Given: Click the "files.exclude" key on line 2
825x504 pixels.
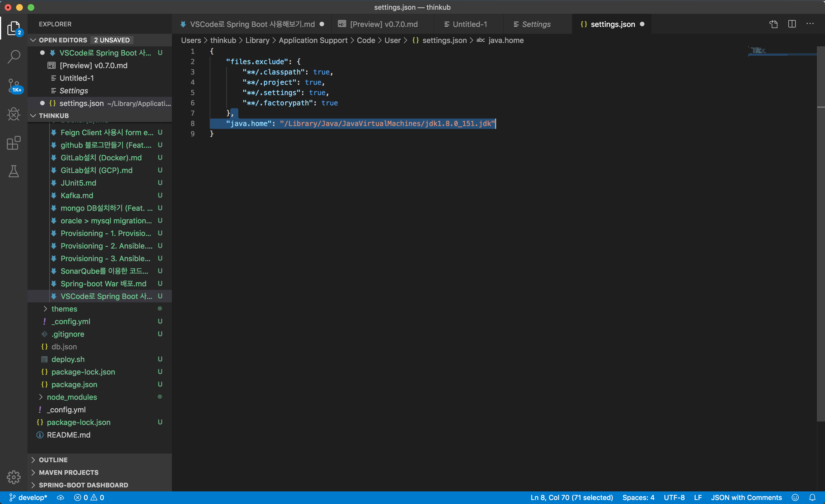Looking at the screenshot, I should [x=257, y=62].
